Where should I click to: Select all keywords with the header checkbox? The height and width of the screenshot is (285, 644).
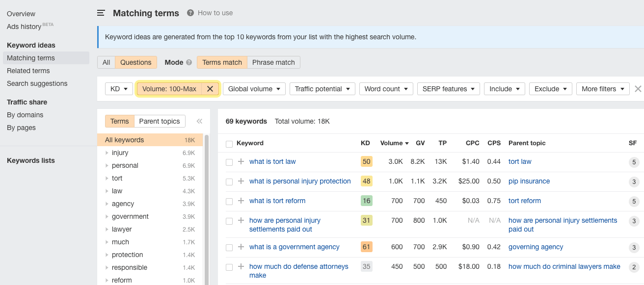pos(229,143)
